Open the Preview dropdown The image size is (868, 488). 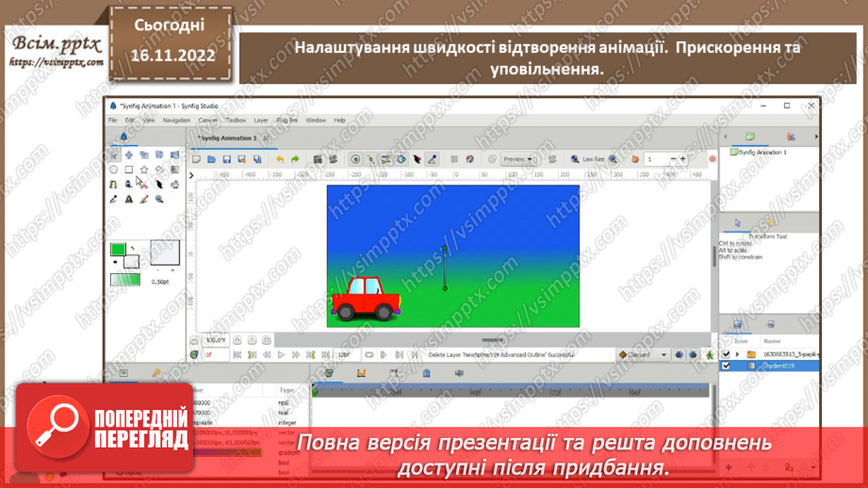pyautogui.click(x=518, y=159)
